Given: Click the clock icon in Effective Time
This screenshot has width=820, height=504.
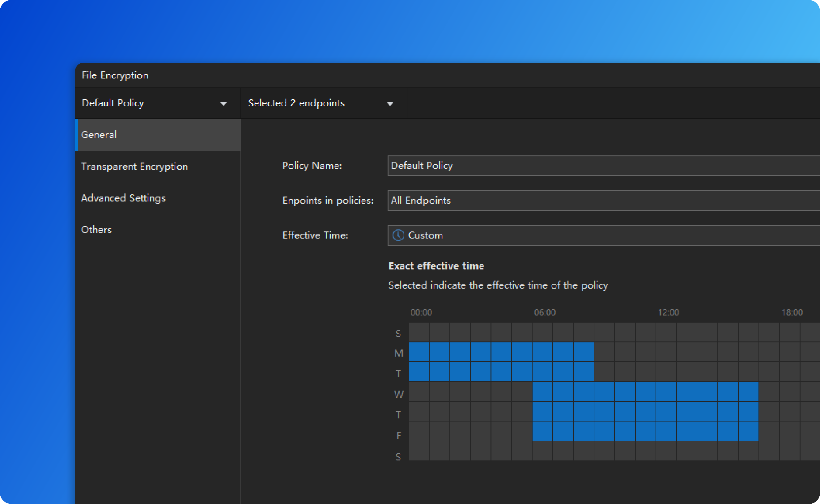Looking at the screenshot, I should [398, 235].
